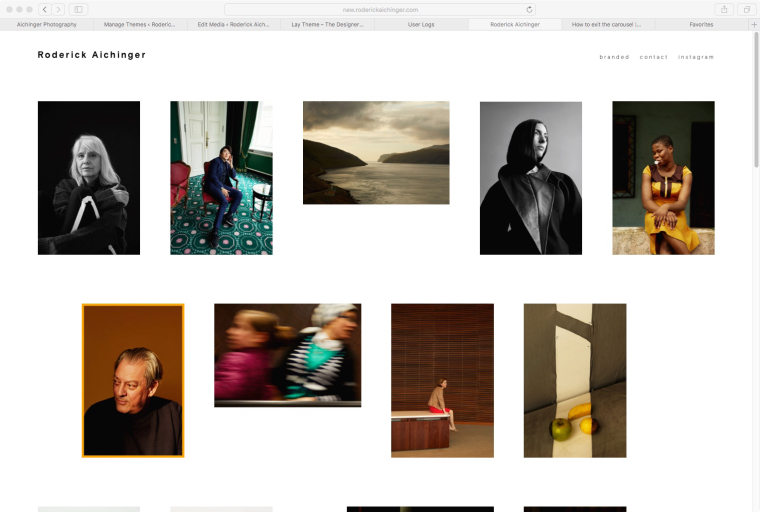Add a new tab with plus button
This screenshot has height=512, width=760.
coord(754,24)
